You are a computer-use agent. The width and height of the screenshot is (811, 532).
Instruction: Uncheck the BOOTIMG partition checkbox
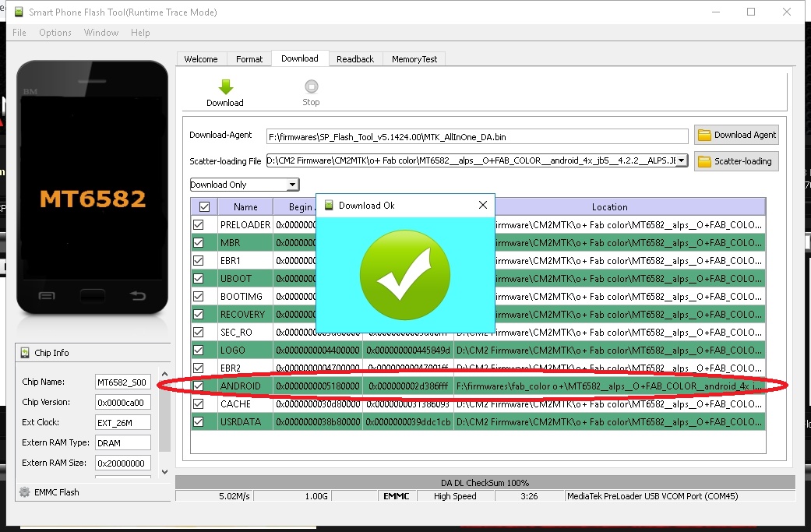pos(198,296)
